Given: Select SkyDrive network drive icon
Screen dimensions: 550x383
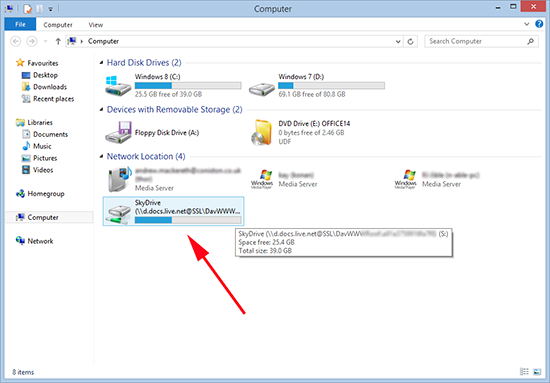Looking at the screenshot, I should click(118, 213).
